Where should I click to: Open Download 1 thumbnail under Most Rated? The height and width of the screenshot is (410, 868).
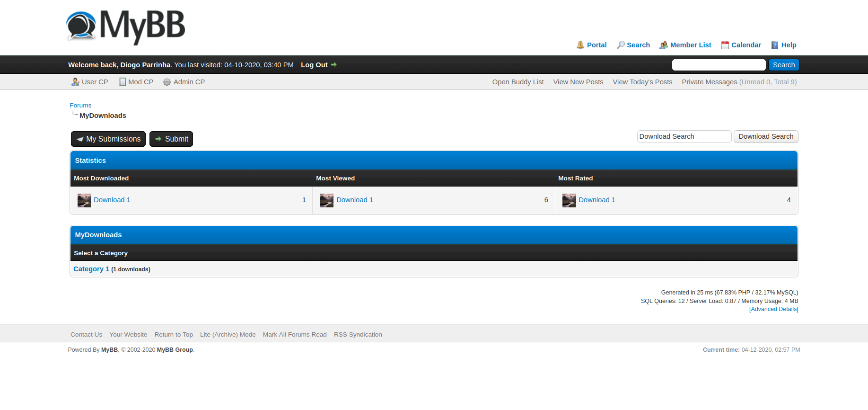click(569, 200)
